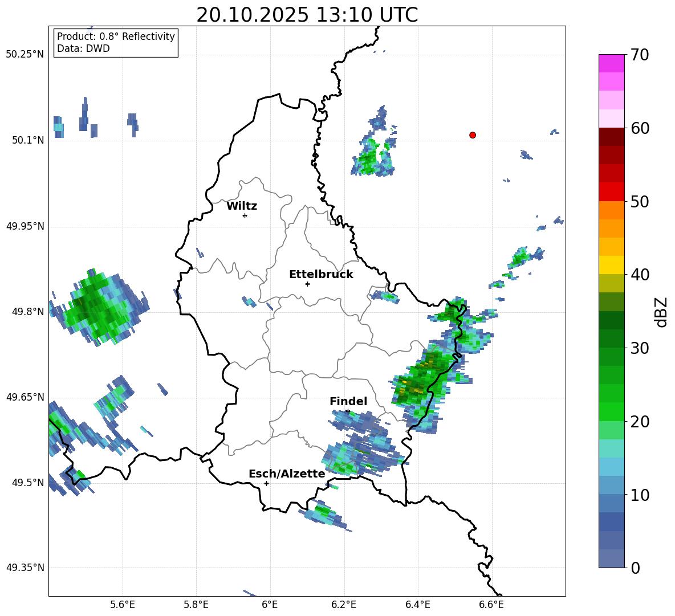Screen dimensions: 675x616
Task: Click the red dot radar site marker
Action: click(473, 135)
